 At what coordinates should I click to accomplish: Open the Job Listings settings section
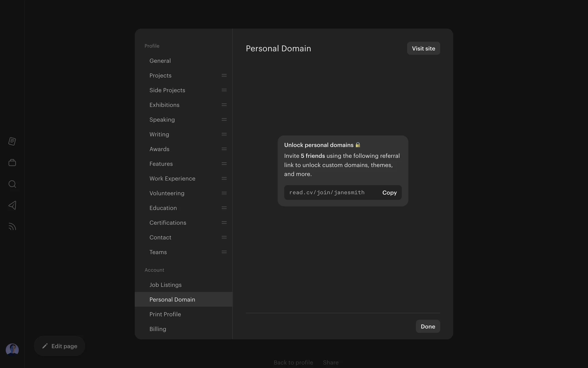[x=165, y=285]
